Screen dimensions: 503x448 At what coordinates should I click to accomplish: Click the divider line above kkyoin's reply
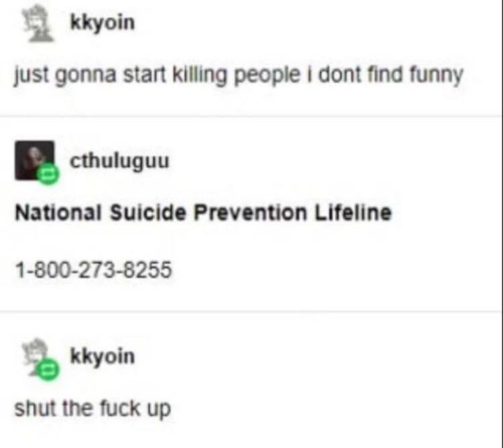(x=251, y=311)
